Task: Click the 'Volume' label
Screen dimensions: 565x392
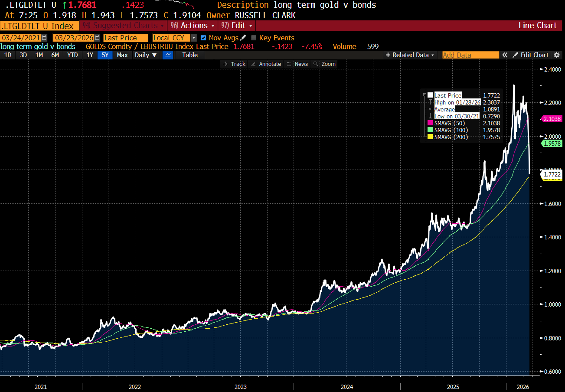Action: [344, 46]
